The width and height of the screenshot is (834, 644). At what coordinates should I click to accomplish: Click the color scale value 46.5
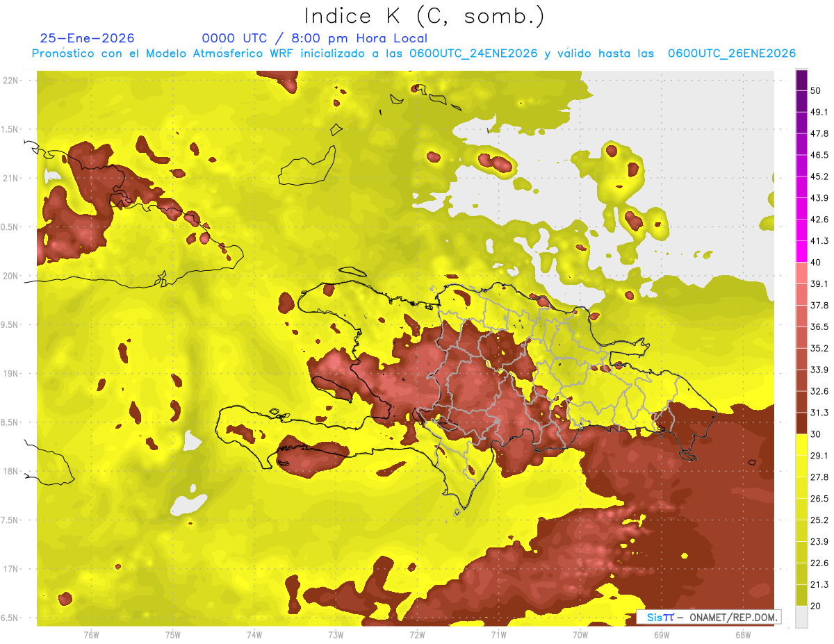pos(819,155)
